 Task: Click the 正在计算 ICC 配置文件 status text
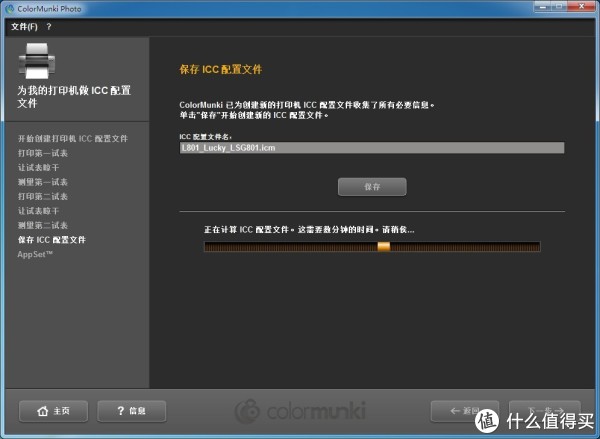point(309,230)
